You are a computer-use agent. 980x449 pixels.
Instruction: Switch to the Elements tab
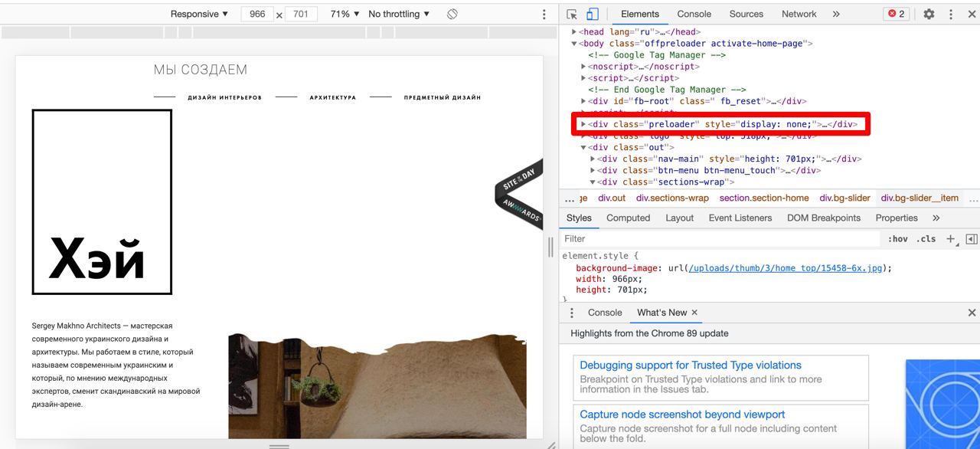(x=640, y=14)
